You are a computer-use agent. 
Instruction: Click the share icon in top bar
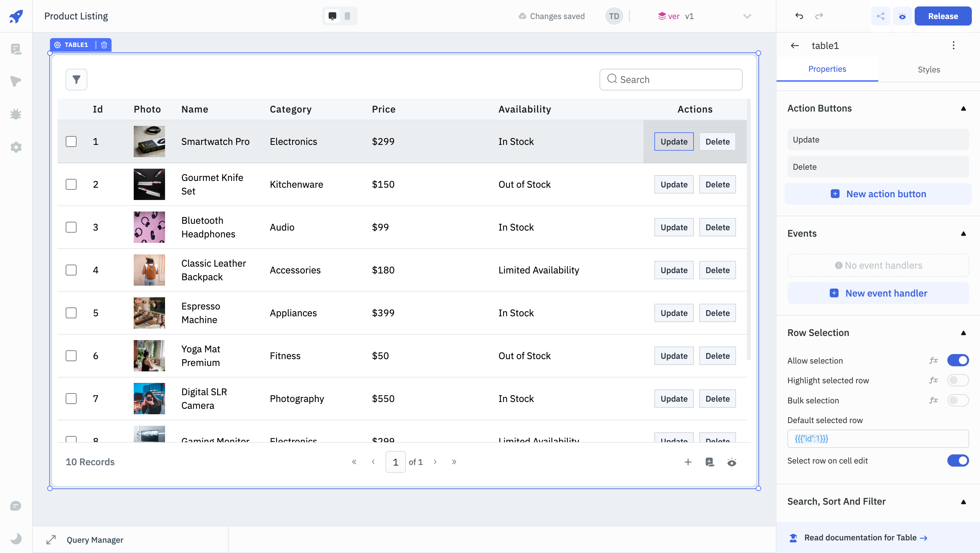(881, 15)
